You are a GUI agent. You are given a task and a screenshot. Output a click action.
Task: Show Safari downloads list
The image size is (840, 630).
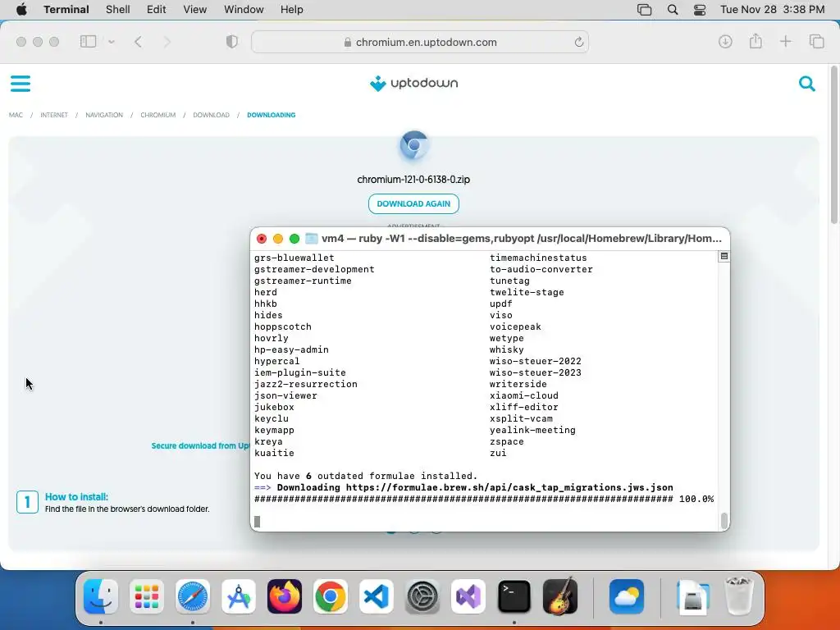[x=725, y=41]
